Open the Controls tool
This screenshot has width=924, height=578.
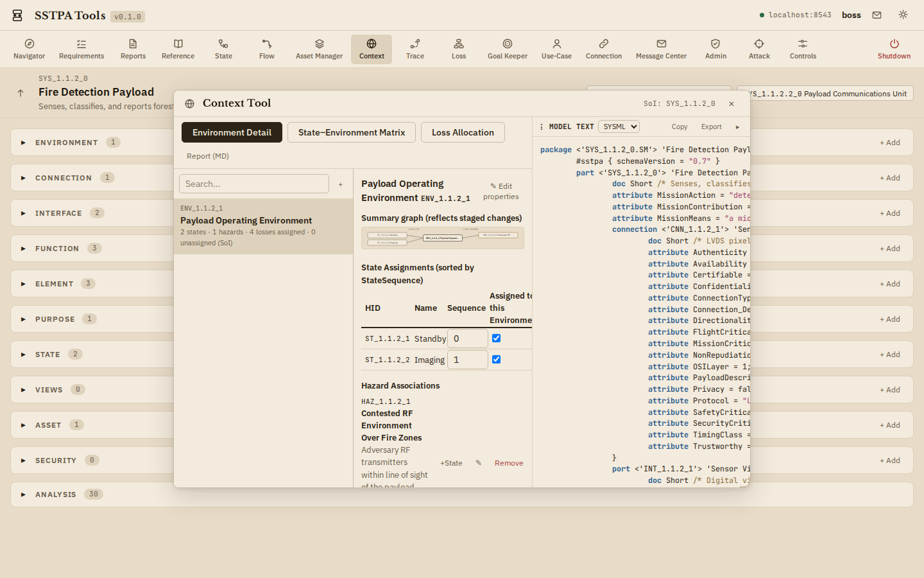click(803, 49)
